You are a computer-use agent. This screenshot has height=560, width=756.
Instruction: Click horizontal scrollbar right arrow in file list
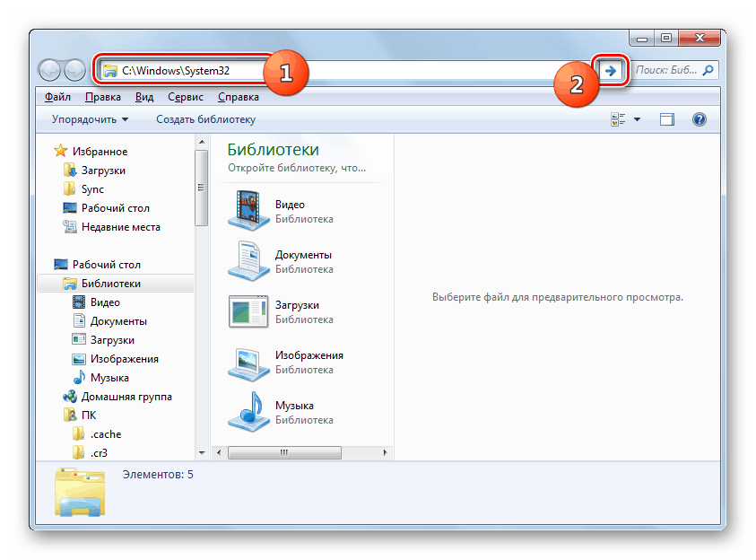coord(385,452)
